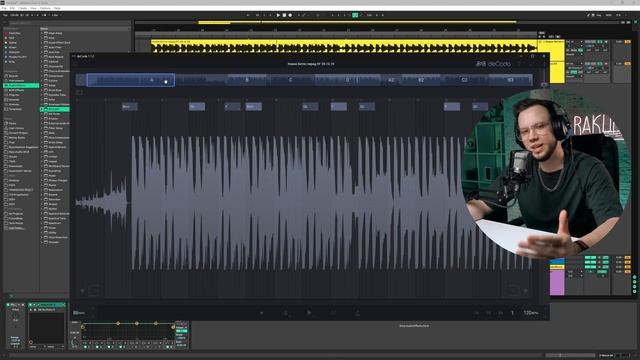Select Templates in browser categories

coord(15,109)
